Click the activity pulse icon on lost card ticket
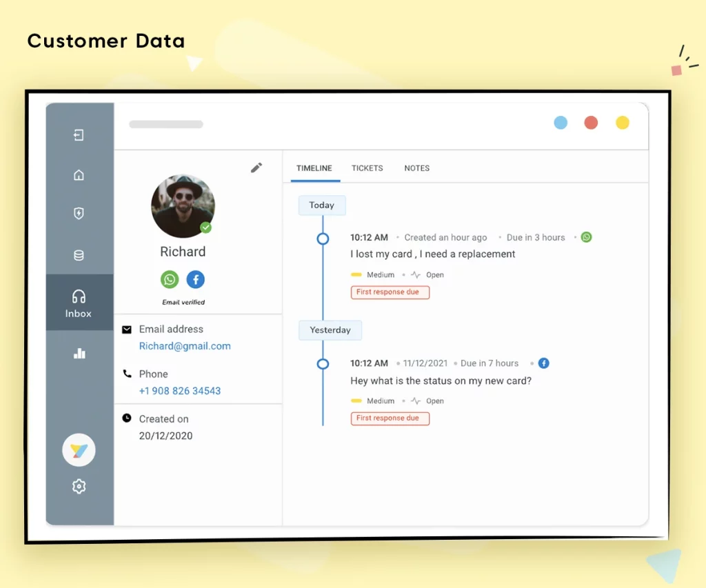 [x=416, y=274]
